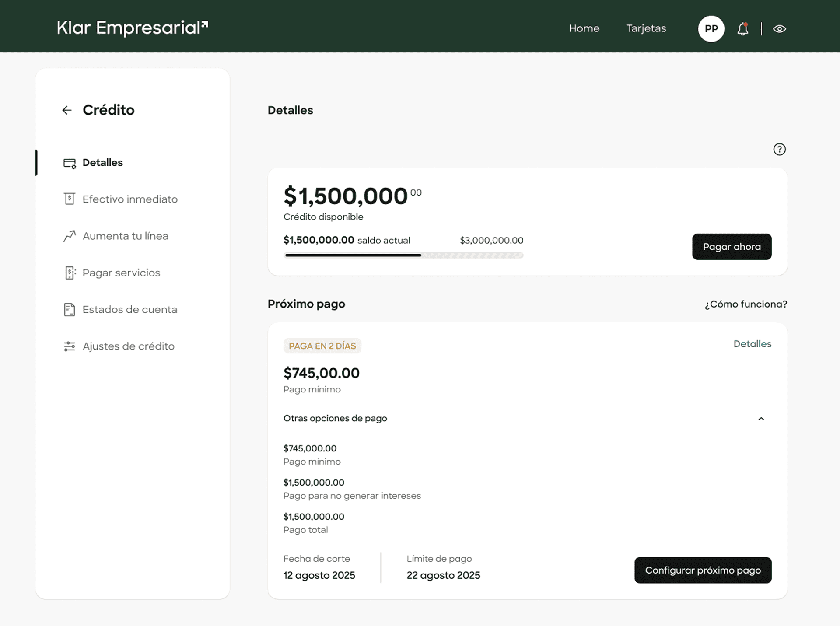Open the PP profile avatar menu
This screenshot has width=840, height=626.
(x=711, y=29)
